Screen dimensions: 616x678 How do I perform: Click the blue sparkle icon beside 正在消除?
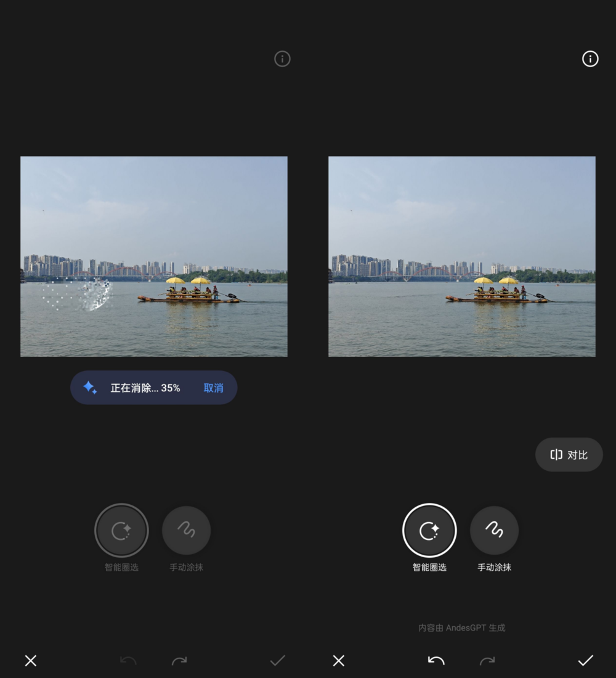(x=90, y=387)
